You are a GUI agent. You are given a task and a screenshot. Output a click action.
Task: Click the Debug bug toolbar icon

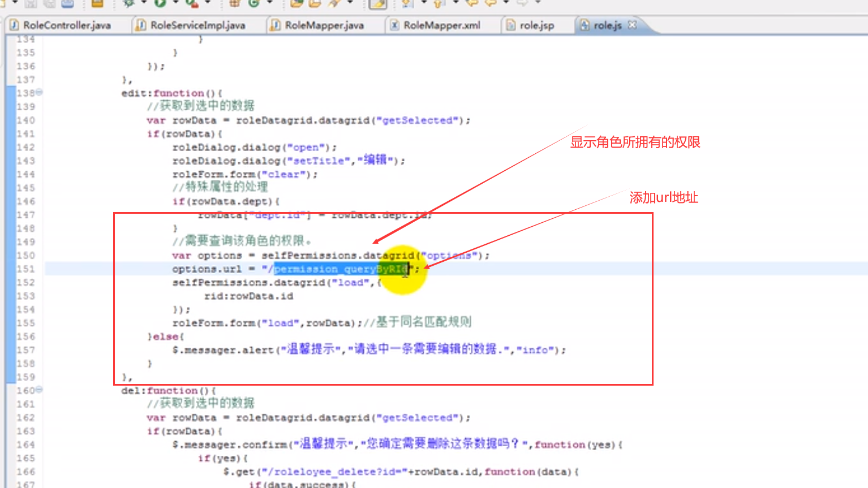pyautogui.click(x=129, y=4)
